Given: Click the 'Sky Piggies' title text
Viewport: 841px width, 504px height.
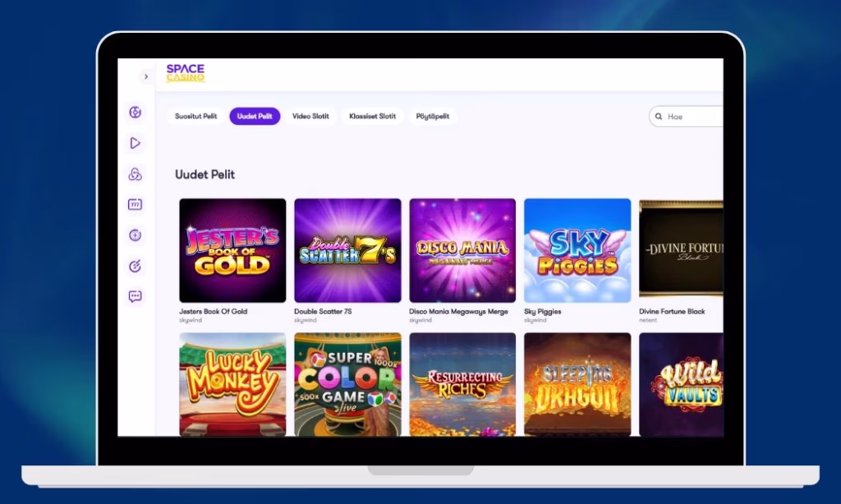Looking at the screenshot, I should pyautogui.click(x=543, y=312).
